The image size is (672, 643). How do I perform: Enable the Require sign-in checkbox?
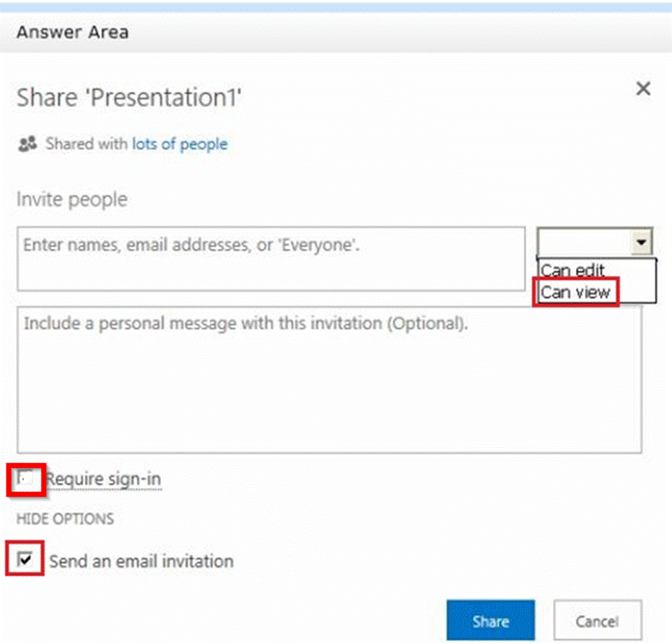click(26, 479)
